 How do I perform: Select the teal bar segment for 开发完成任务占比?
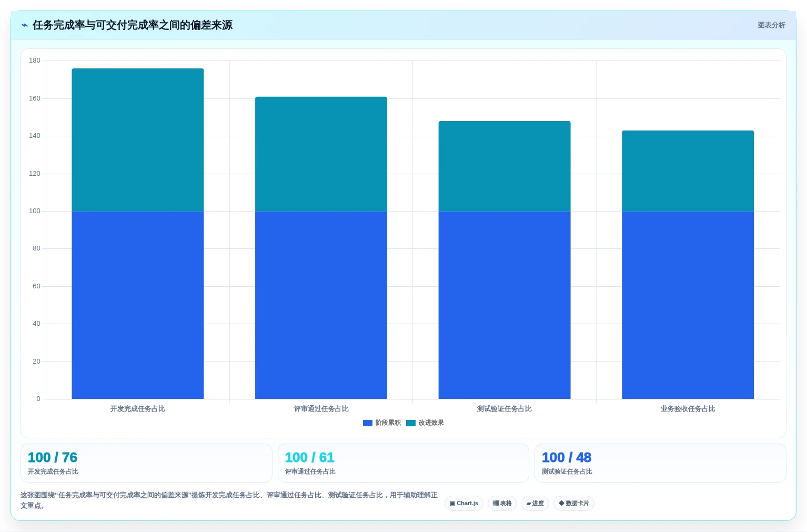click(138, 140)
